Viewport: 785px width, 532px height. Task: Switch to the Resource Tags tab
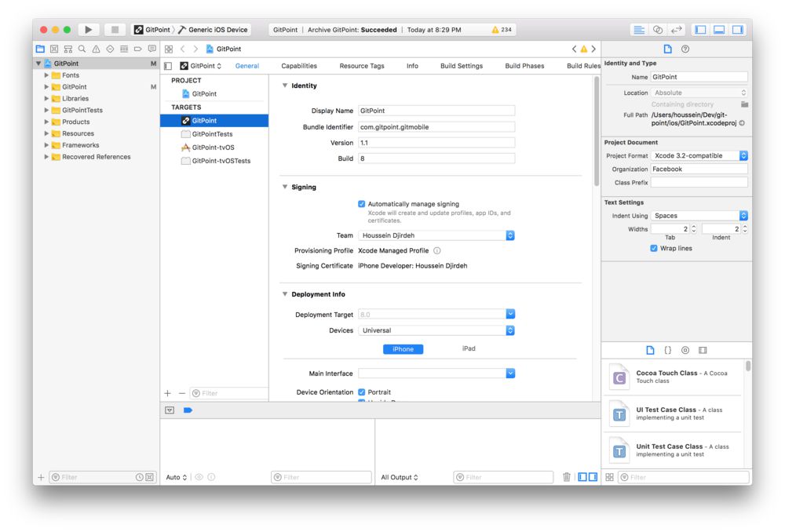[361, 66]
